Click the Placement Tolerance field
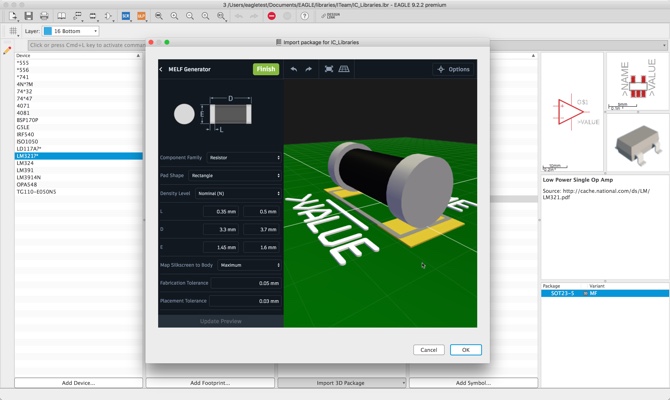670x400 pixels. point(245,301)
